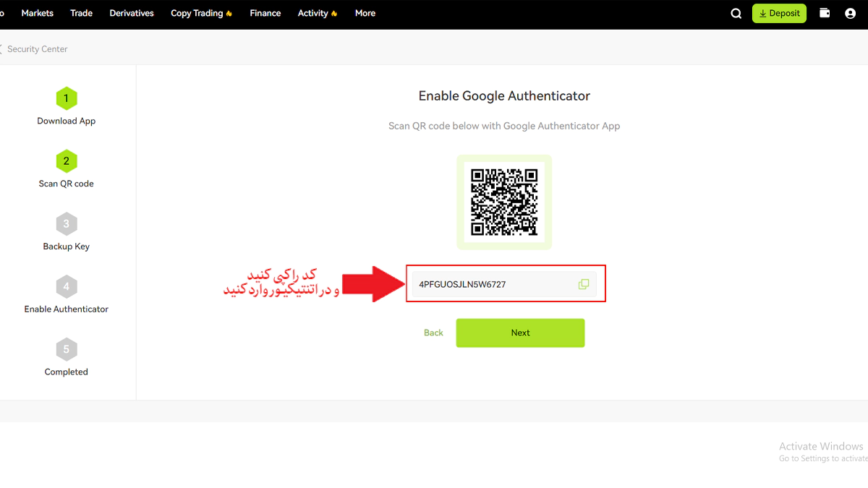Open the Trade menu

pyautogui.click(x=81, y=13)
